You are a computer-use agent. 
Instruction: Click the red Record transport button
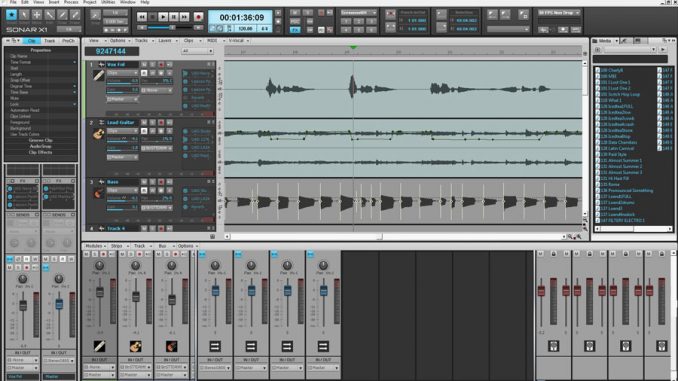click(x=198, y=17)
